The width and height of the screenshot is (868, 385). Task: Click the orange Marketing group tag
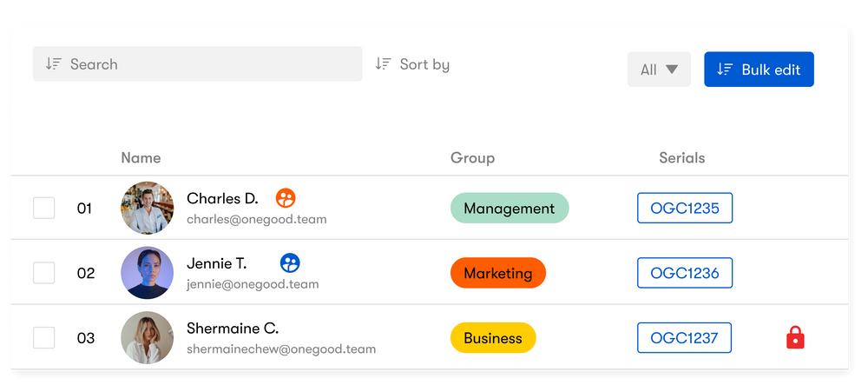[x=497, y=273]
